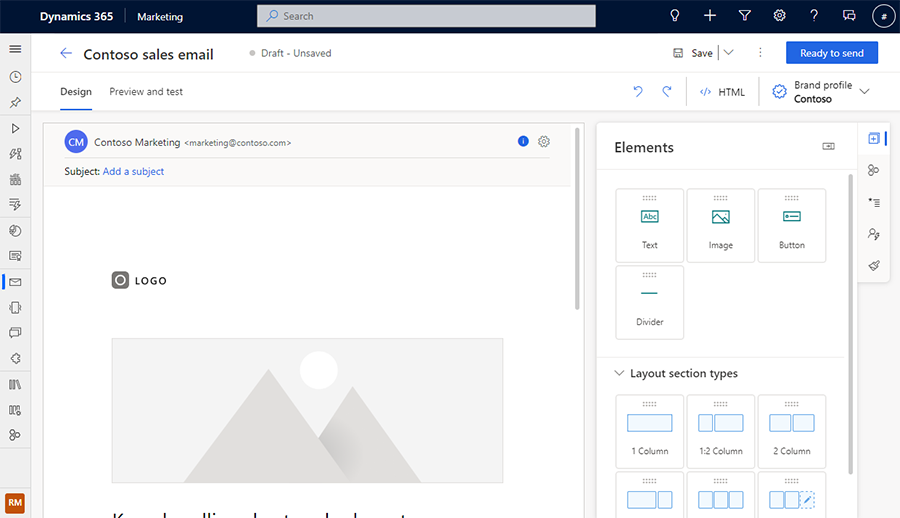Image resolution: width=900 pixels, height=518 pixels.
Task: Open the paintbrush theme icon on right rail
Action: click(x=874, y=265)
